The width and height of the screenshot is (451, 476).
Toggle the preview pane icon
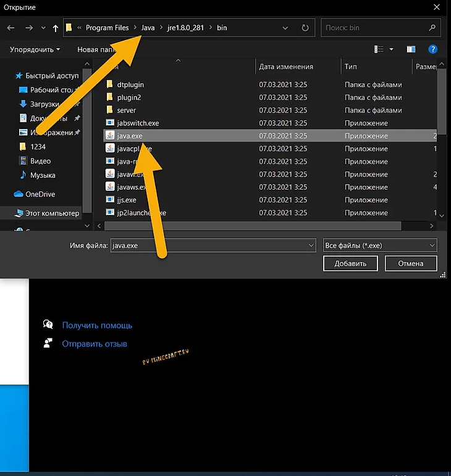click(411, 49)
